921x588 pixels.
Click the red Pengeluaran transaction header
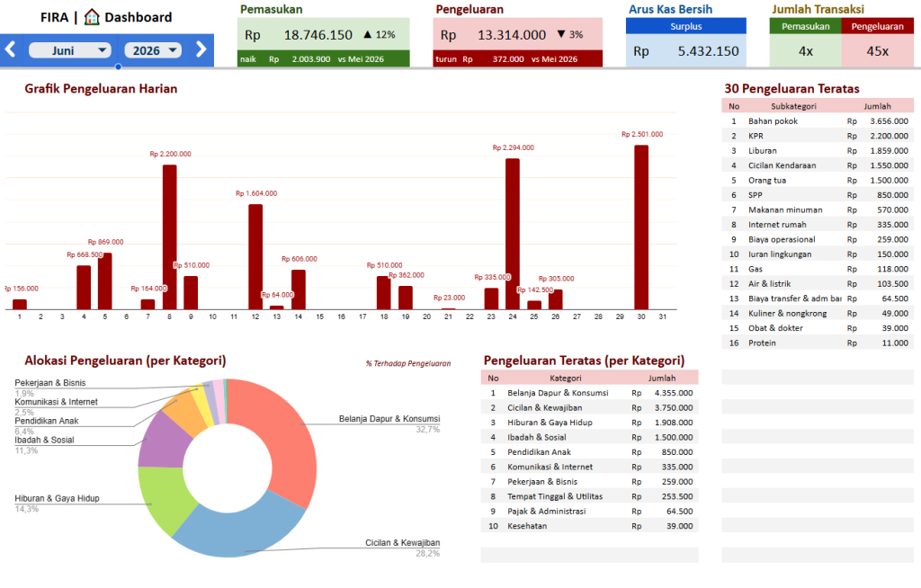pyautogui.click(x=878, y=26)
